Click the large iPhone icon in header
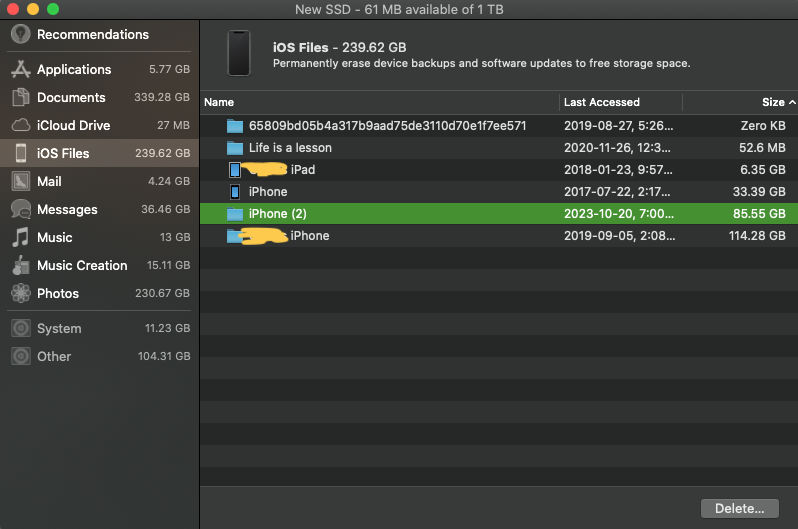Image resolution: width=798 pixels, height=529 pixels. coord(239,53)
